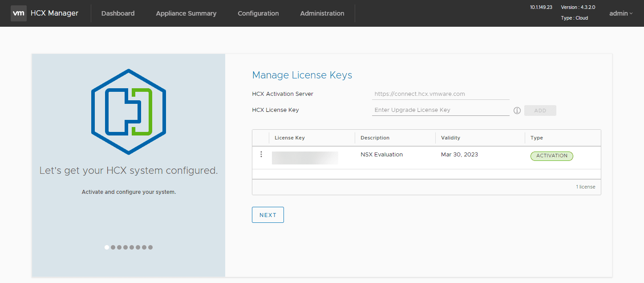644x283 pixels.
Task: Click the VMware vm logo icon
Action: pyautogui.click(x=18, y=13)
